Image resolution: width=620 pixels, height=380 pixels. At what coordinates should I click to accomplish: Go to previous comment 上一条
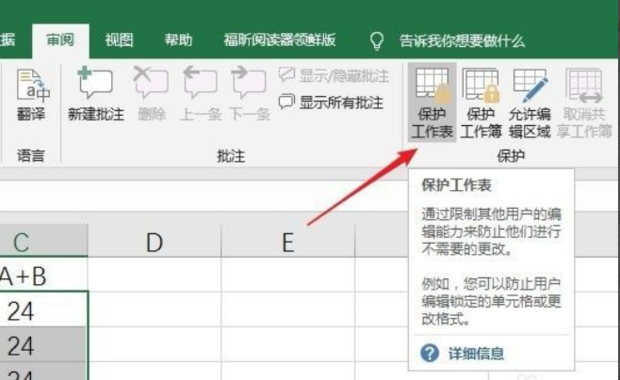tap(200, 95)
